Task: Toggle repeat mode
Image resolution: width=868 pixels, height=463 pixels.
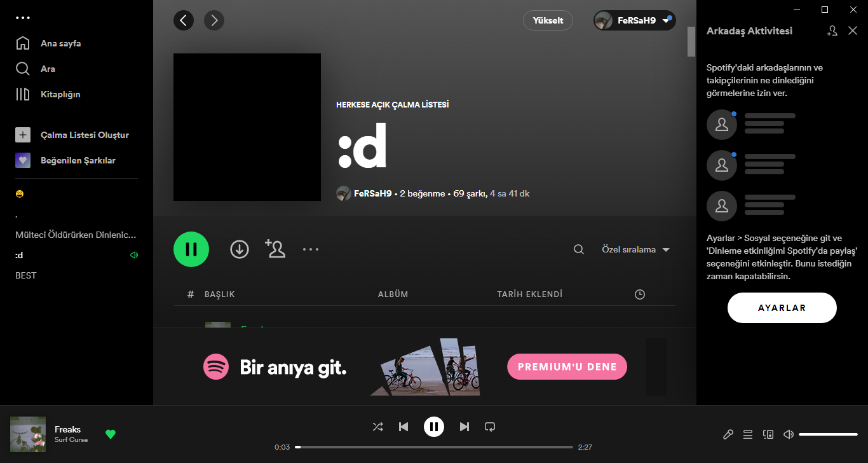Action: [x=490, y=427]
